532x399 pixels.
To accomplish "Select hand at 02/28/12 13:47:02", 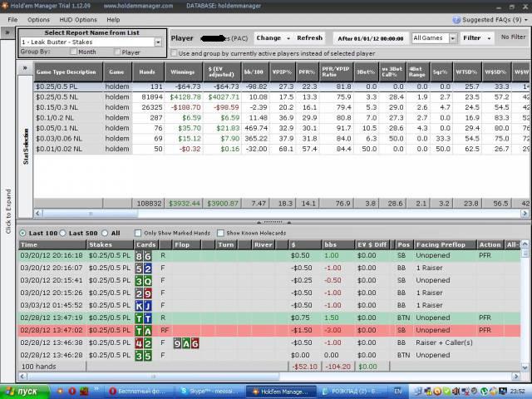I will [269, 331].
